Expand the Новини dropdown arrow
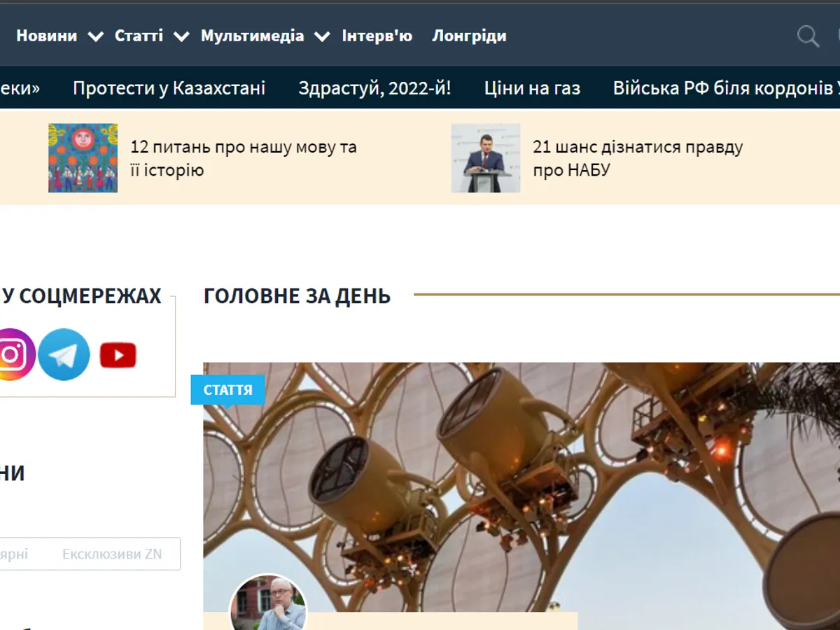Viewport: 840px width, 630px height. (x=96, y=36)
